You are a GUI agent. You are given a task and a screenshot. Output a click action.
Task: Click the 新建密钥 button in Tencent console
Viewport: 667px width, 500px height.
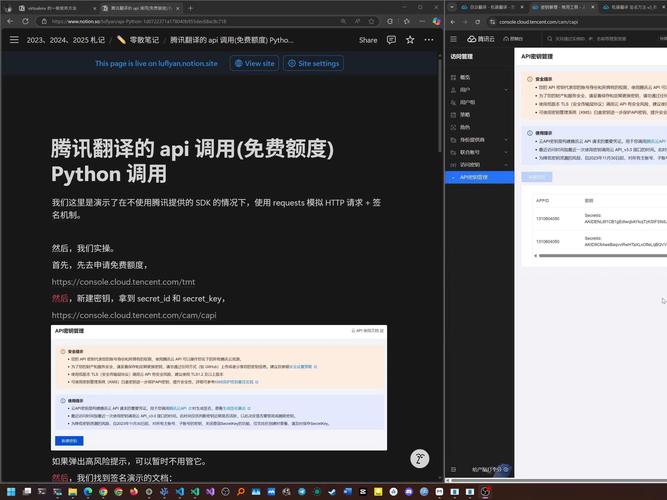point(537,177)
